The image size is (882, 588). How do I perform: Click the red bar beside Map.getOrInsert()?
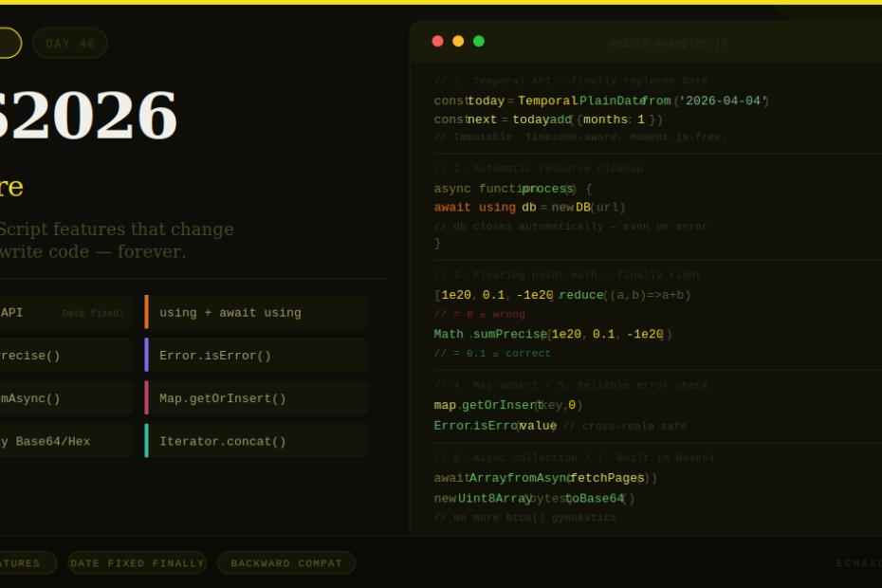[x=146, y=398]
